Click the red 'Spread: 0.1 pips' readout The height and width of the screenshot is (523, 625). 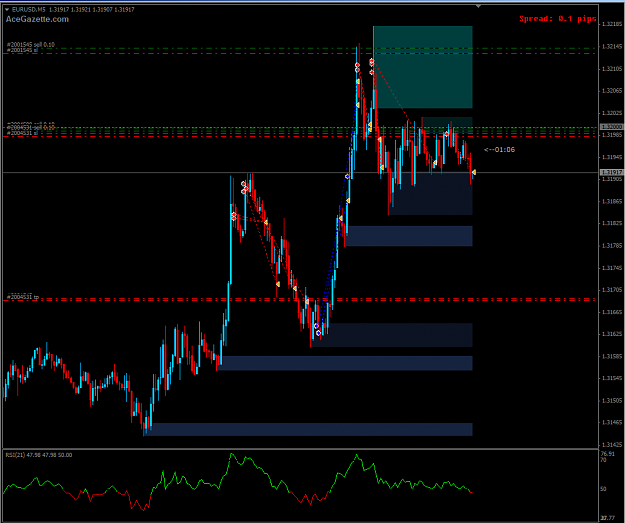(x=558, y=18)
